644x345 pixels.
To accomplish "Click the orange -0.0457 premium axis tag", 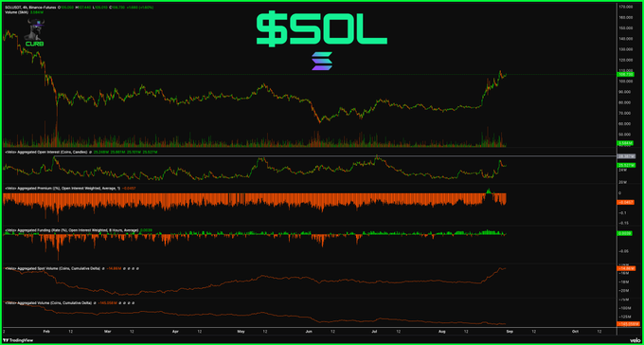I will 626,202.
